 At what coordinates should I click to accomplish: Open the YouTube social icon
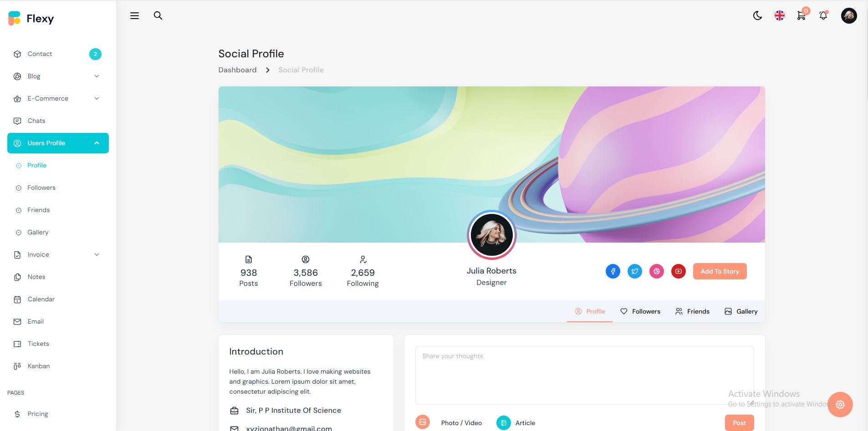(x=679, y=271)
